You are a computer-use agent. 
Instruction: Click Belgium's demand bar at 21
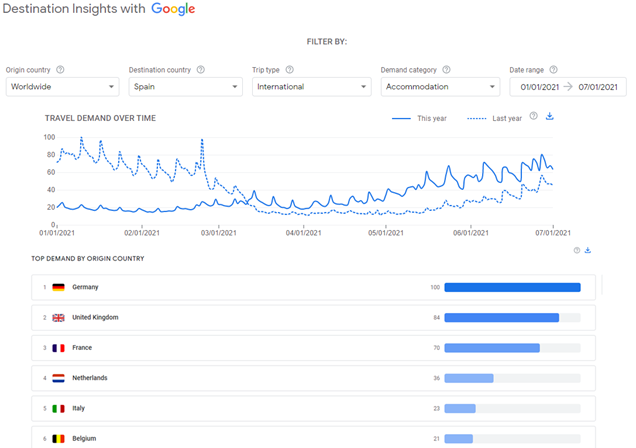(x=459, y=439)
